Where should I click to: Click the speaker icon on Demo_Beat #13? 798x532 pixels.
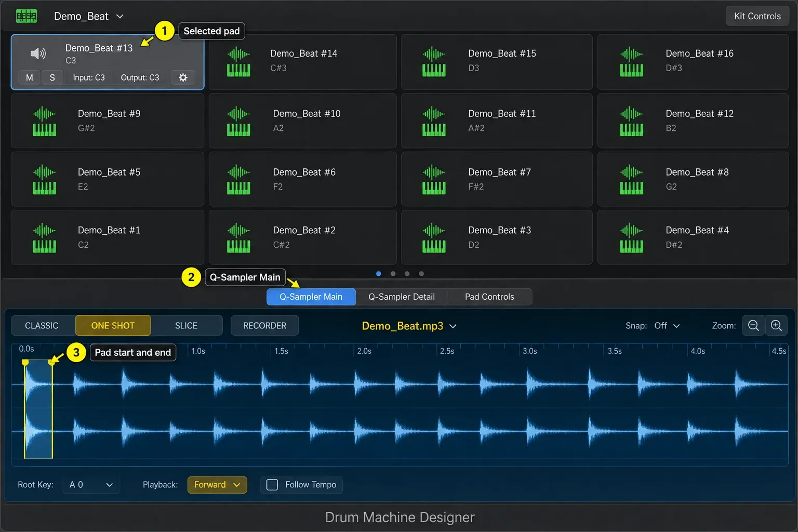click(x=38, y=54)
